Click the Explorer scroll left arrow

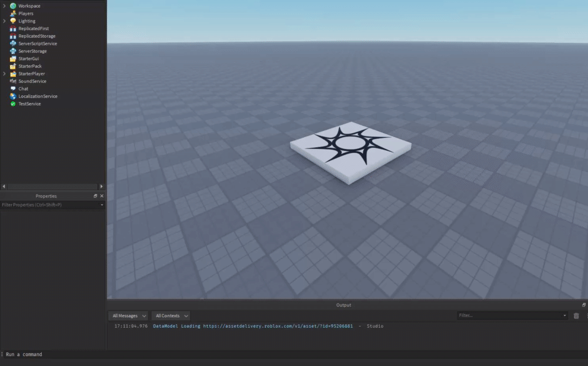pos(4,186)
